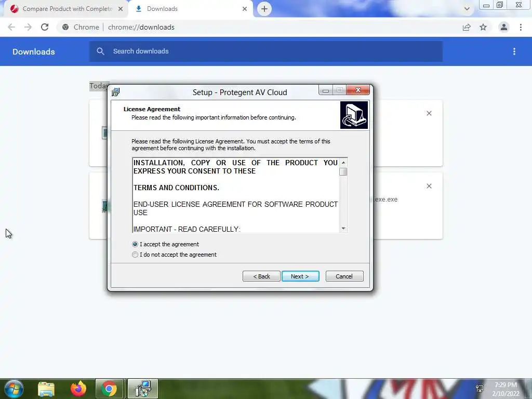Click the share this page icon

pos(467,27)
